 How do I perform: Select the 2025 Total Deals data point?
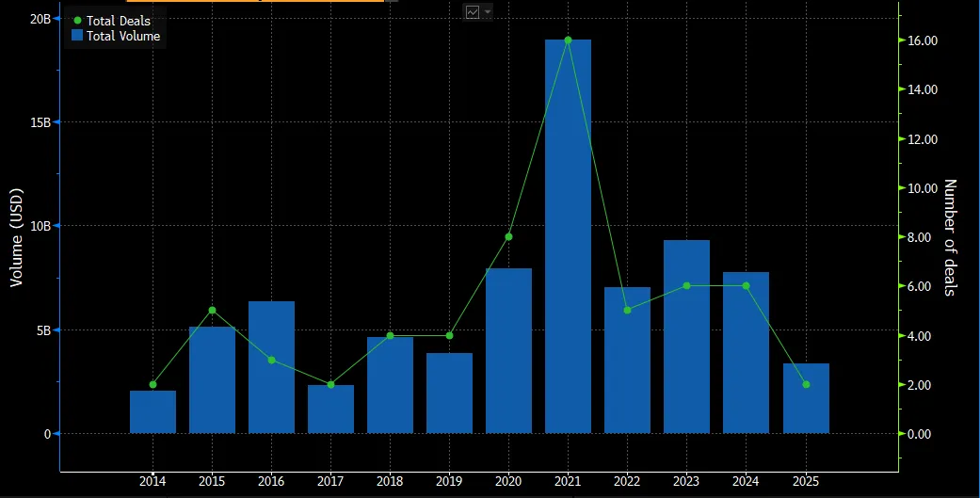tap(806, 384)
